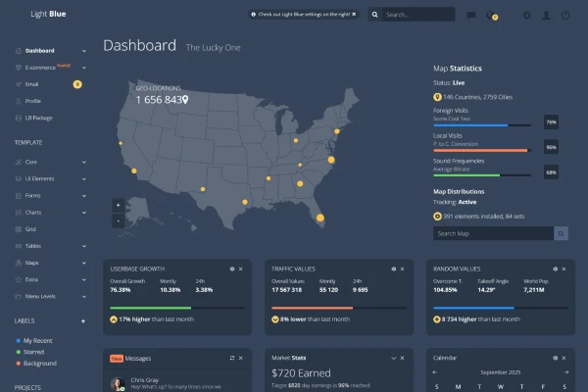Dismiss the Light Blue settings notification
The height and width of the screenshot is (392, 588).
354,15
